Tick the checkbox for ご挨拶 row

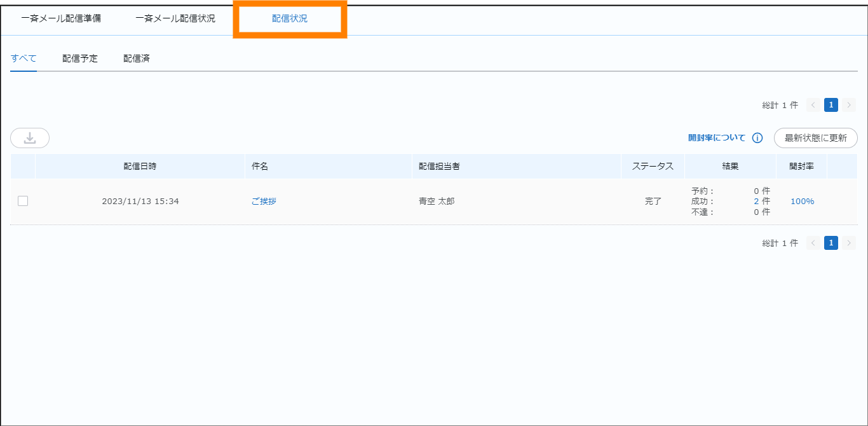(x=23, y=201)
